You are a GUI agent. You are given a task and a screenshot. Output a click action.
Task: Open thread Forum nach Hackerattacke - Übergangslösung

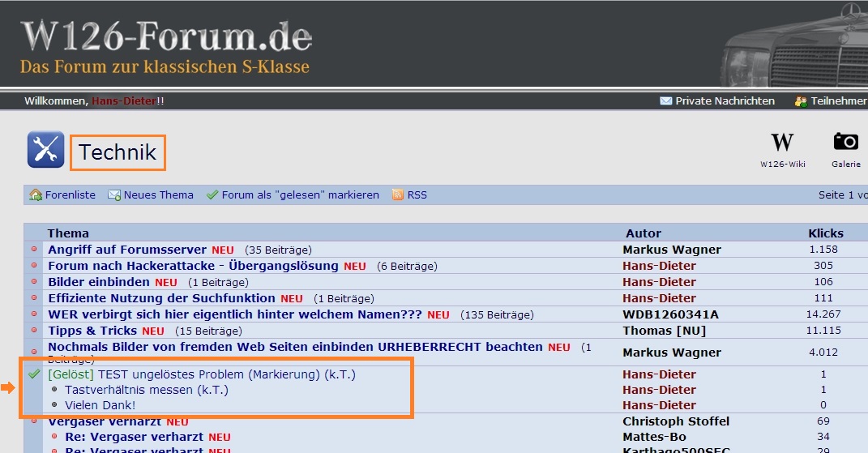pos(193,266)
